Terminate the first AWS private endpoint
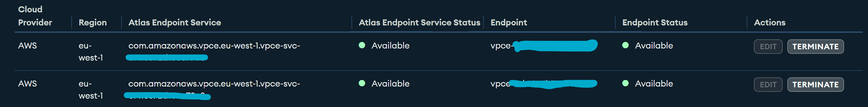The height and width of the screenshot is (107, 868). pyautogui.click(x=815, y=47)
